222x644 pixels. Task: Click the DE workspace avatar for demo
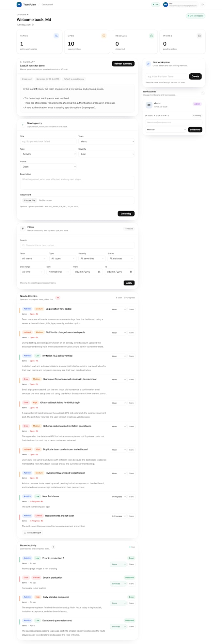click(149, 105)
